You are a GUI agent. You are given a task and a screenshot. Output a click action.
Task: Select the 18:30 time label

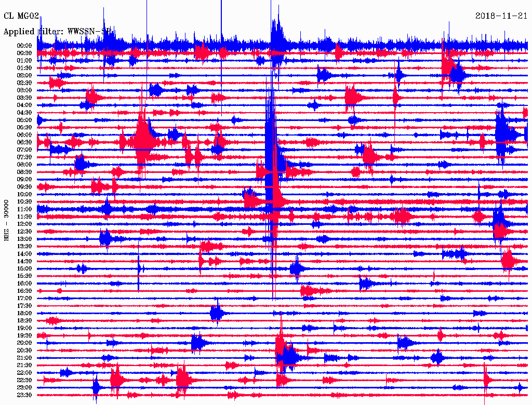pyautogui.click(x=24, y=321)
